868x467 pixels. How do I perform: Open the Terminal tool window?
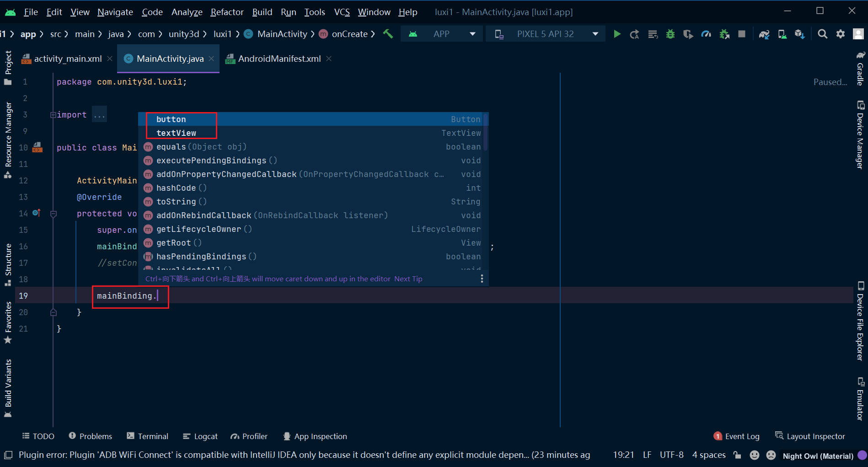click(148, 436)
